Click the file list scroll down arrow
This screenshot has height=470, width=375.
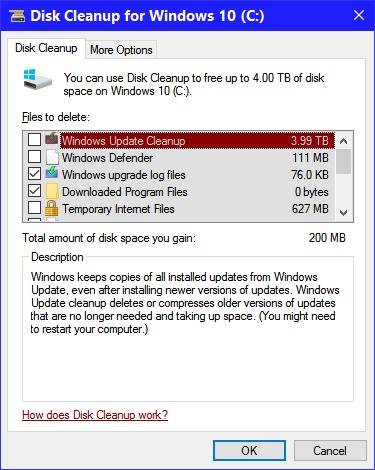tap(343, 212)
